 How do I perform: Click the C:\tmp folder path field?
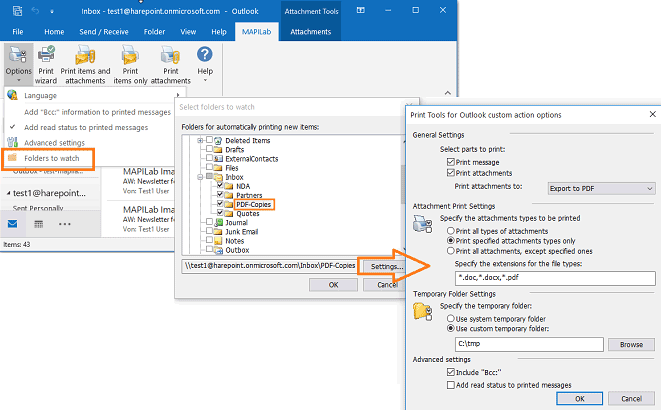[529, 344]
